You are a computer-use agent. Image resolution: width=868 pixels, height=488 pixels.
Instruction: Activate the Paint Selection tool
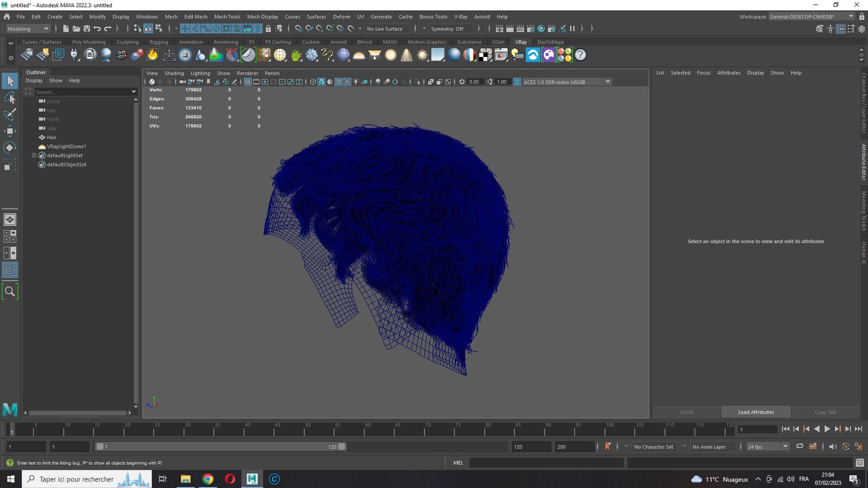click(x=10, y=114)
